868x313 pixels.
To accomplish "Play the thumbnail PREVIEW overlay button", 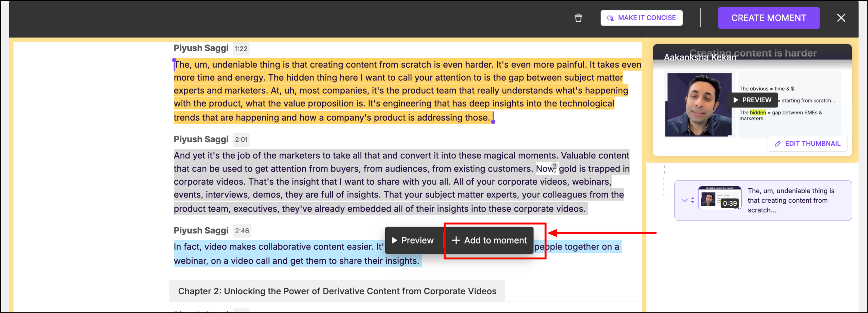I will [752, 100].
